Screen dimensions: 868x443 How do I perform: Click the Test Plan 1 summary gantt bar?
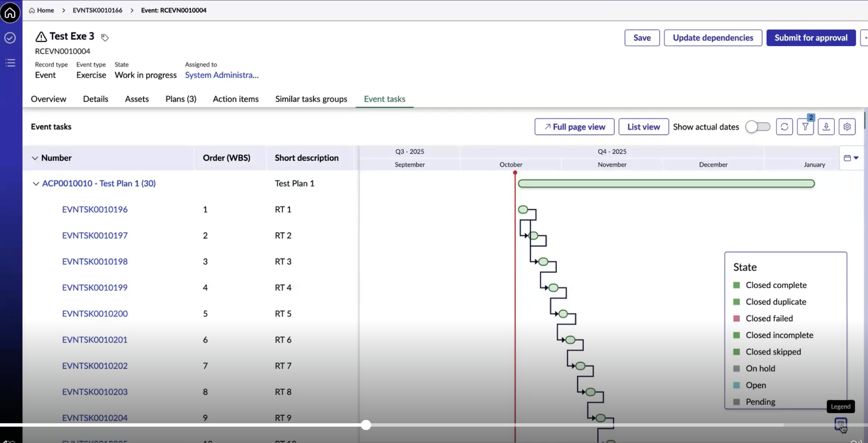[x=666, y=183]
